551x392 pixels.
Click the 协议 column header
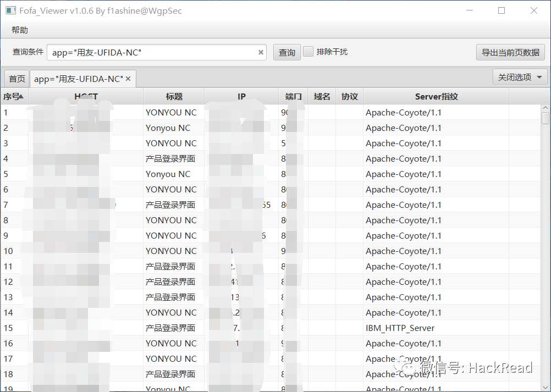tap(350, 96)
